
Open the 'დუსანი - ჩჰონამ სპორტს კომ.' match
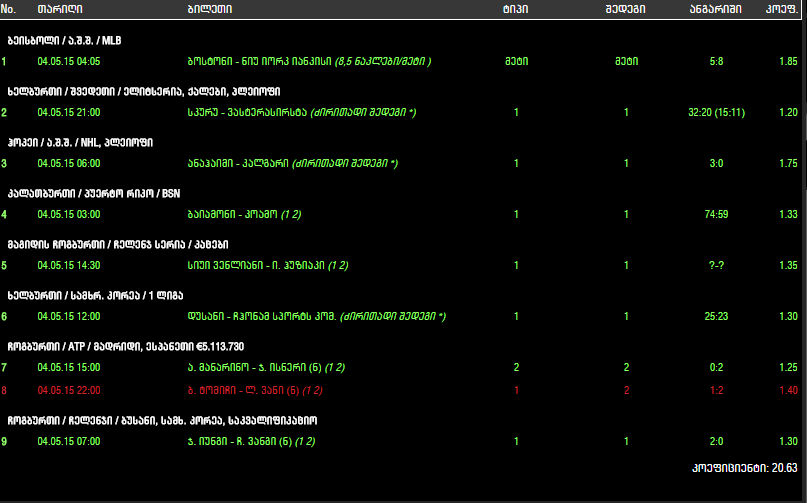click(x=317, y=316)
